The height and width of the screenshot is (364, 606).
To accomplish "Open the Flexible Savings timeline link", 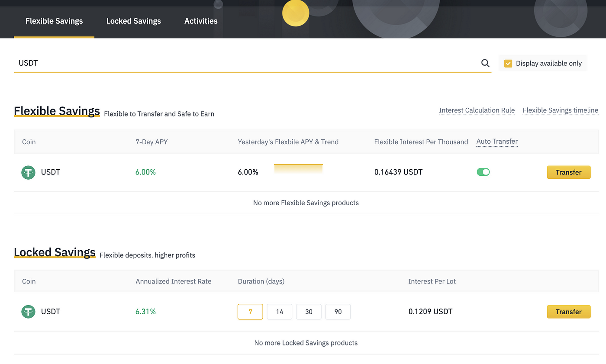I will [x=561, y=110].
